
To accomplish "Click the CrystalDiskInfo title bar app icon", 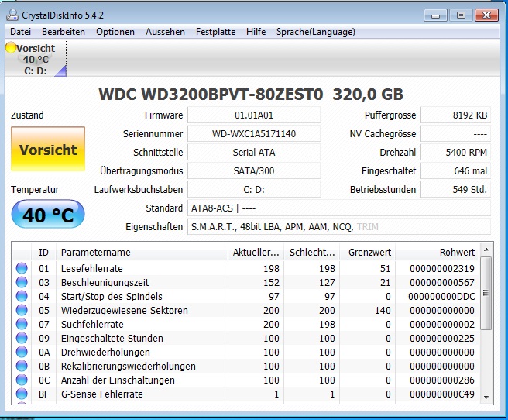I will click(12, 15).
